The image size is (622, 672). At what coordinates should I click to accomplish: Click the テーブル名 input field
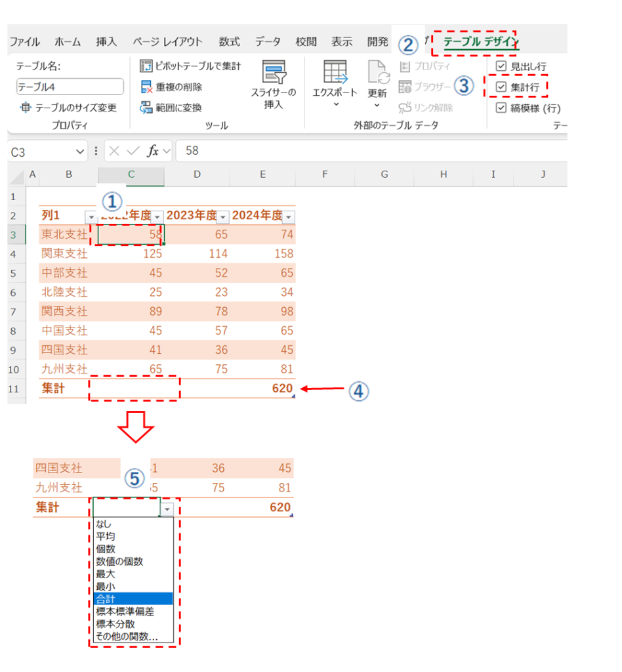point(70,87)
